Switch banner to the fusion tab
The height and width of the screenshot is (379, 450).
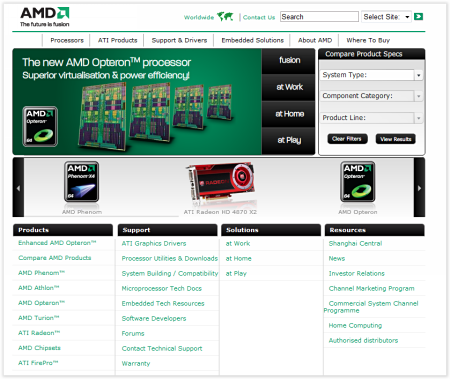point(288,61)
